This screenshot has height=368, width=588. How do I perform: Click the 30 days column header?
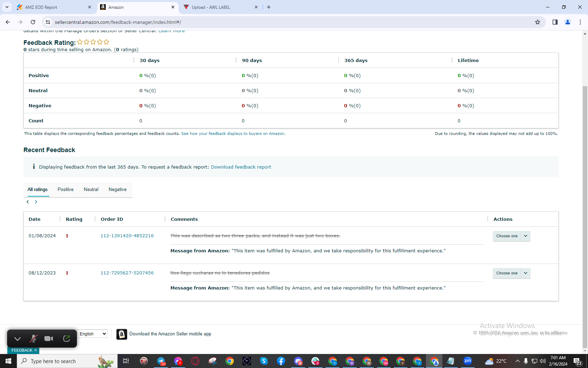[x=149, y=61]
